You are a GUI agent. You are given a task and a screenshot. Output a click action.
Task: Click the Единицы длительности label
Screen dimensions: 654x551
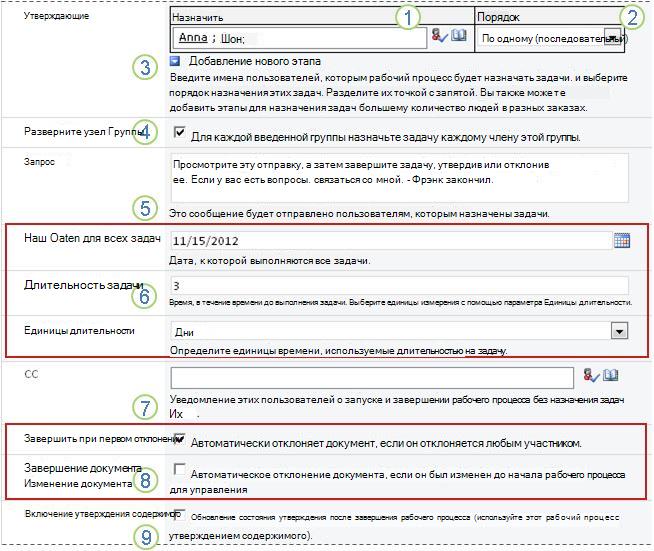[x=79, y=331]
